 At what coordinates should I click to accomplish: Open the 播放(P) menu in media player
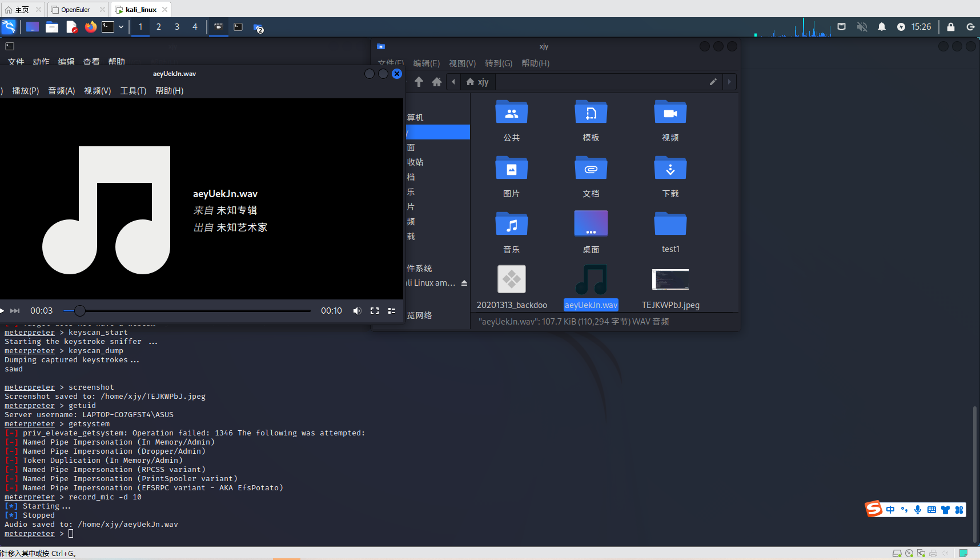[26, 91]
